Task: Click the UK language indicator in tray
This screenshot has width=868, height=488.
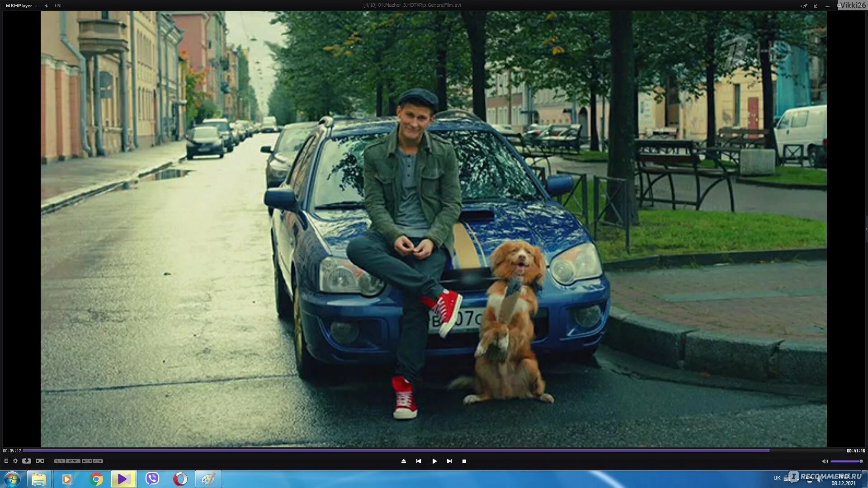Action: (777, 478)
